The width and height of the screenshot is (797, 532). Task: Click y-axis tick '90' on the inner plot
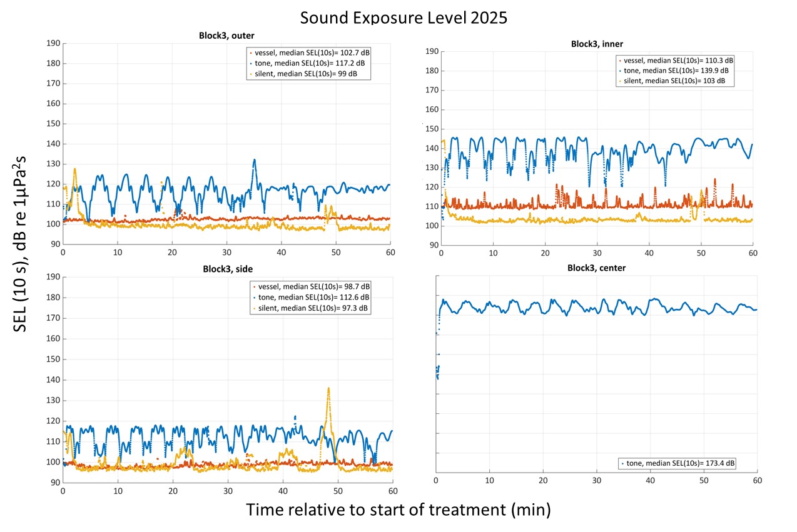pos(434,245)
